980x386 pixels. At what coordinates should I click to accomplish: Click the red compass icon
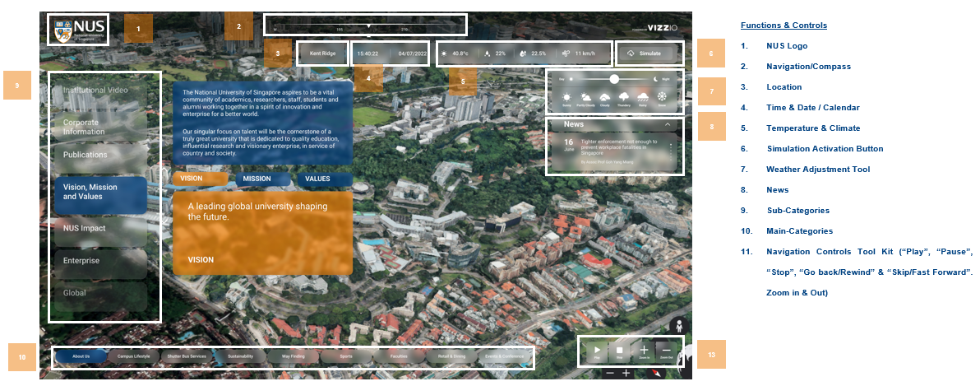click(657, 374)
